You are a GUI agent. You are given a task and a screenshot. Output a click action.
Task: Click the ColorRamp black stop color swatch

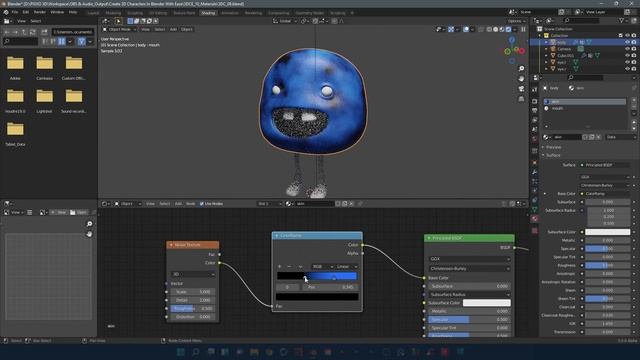317,297
